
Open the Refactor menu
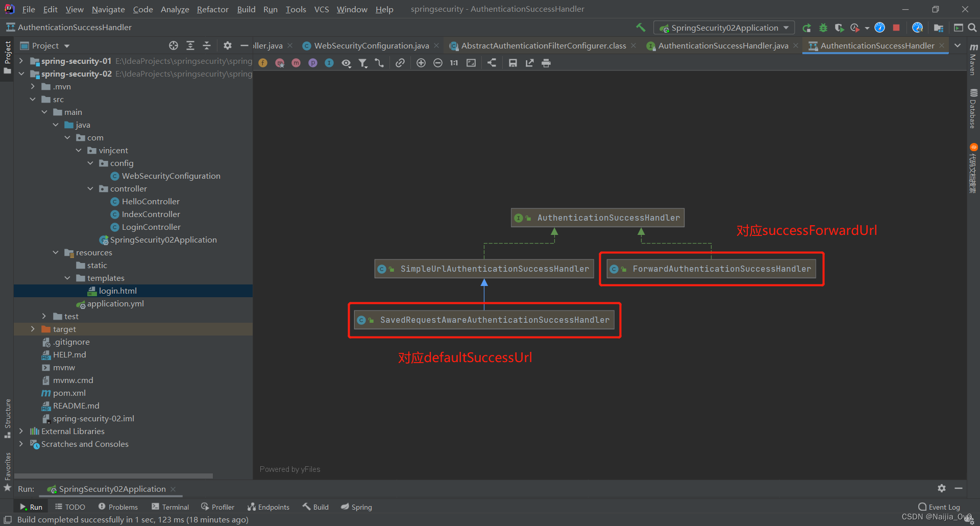tap(212, 9)
